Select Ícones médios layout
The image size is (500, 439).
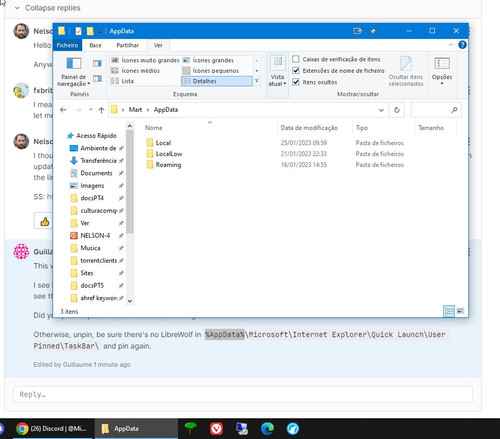135,71
